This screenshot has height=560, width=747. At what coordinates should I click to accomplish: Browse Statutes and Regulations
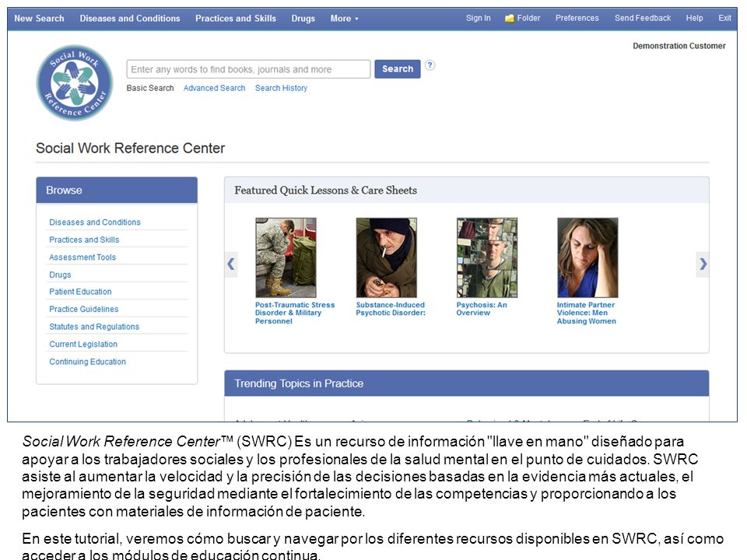click(x=94, y=327)
